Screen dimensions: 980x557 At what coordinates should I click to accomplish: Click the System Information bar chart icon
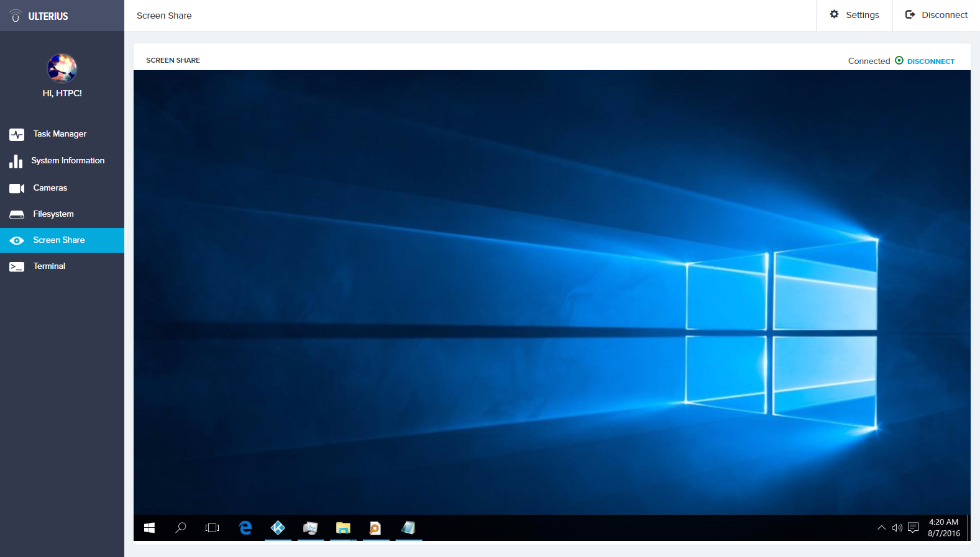click(16, 161)
